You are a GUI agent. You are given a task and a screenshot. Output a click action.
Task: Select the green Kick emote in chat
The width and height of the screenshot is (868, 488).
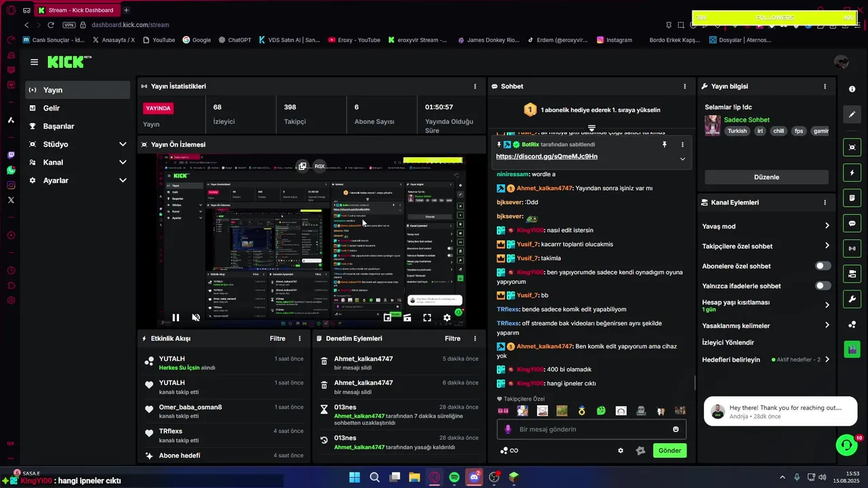[x=601, y=411]
